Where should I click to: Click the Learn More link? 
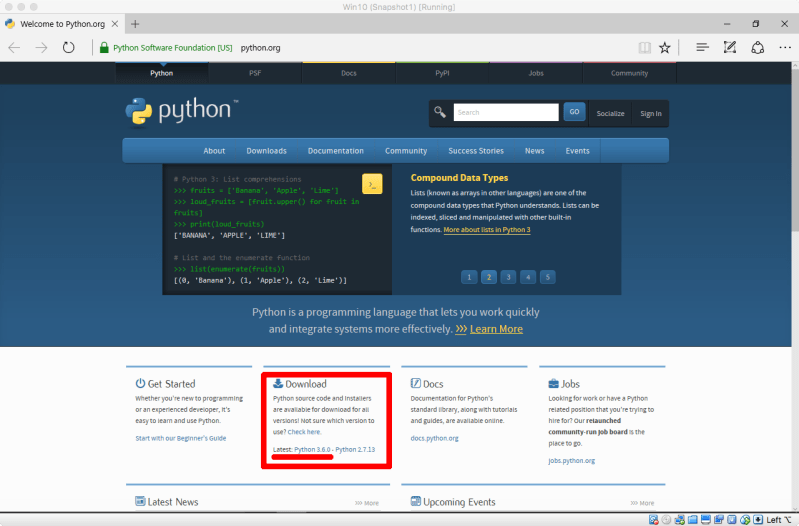(496, 329)
